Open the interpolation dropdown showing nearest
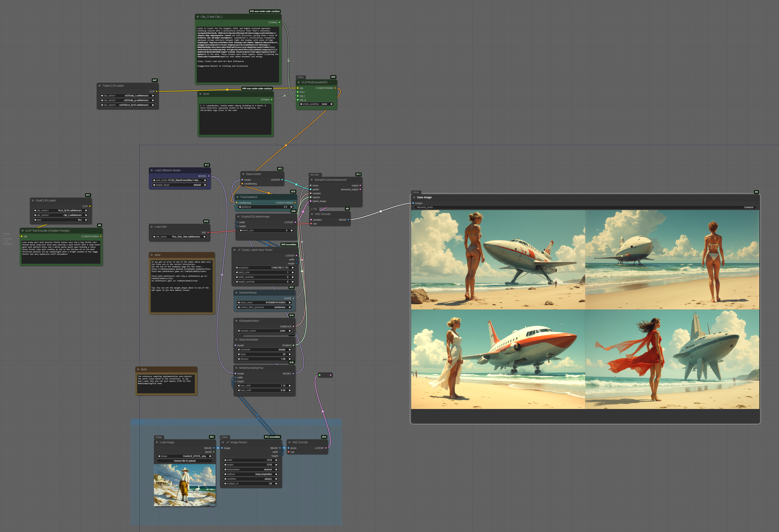This screenshot has width=779, height=532. point(251,470)
